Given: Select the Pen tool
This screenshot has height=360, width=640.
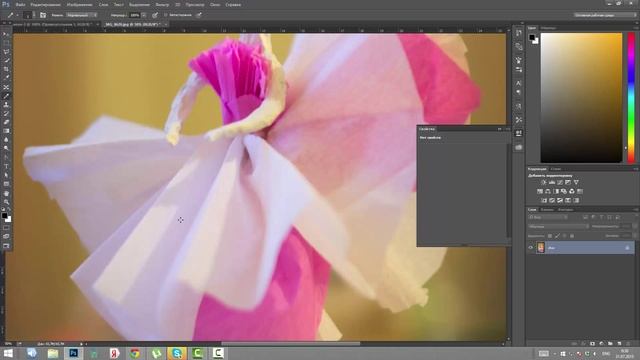Looking at the screenshot, I should point(6,158).
